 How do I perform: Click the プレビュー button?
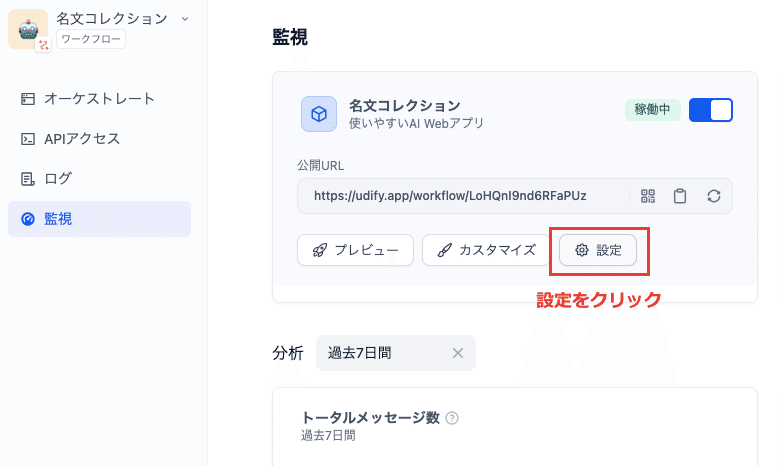tap(355, 250)
